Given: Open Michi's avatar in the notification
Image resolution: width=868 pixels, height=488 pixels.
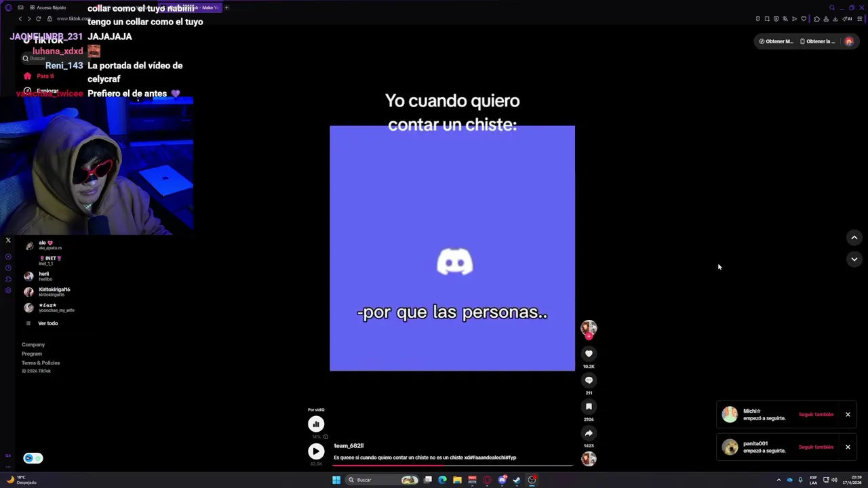Looking at the screenshot, I should coord(730,415).
